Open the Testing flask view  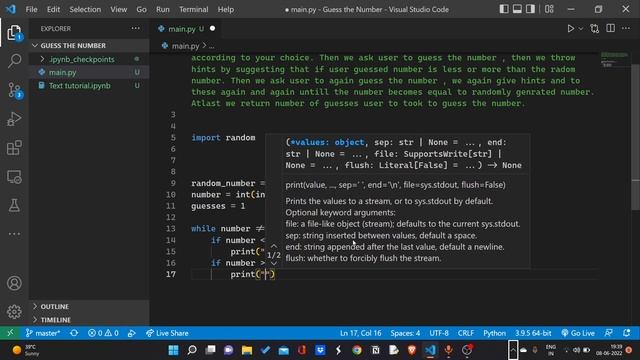click(x=14, y=205)
